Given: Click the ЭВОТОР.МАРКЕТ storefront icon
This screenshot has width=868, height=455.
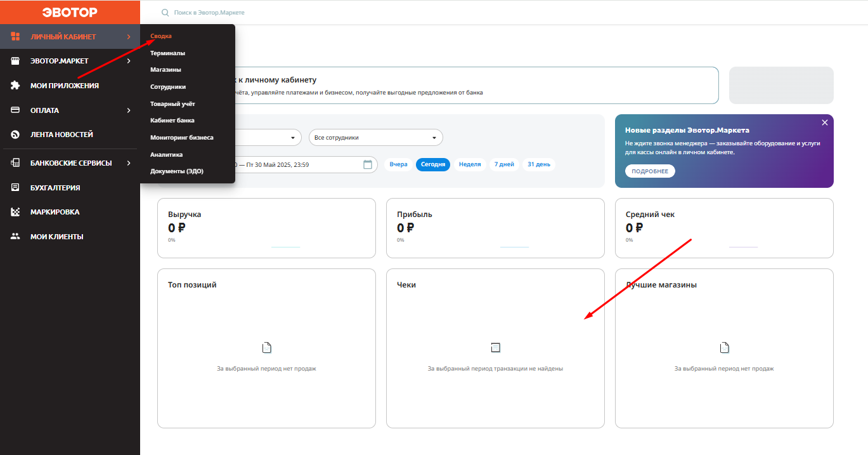Looking at the screenshot, I should point(16,61).
